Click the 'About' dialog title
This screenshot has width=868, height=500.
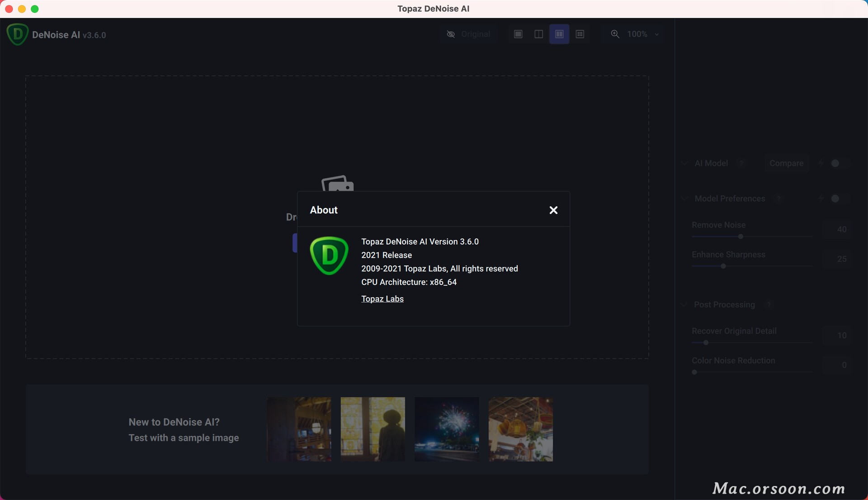click(x=324, y=210)
